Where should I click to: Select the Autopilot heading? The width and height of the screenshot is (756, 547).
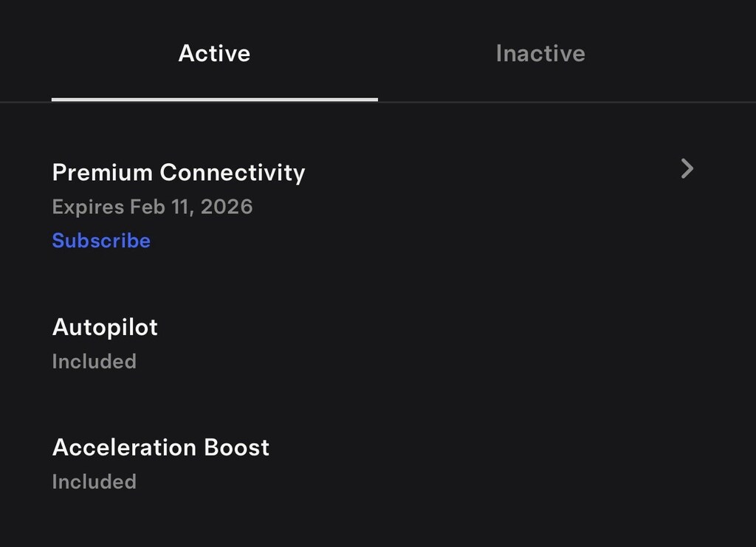point(105,327)
